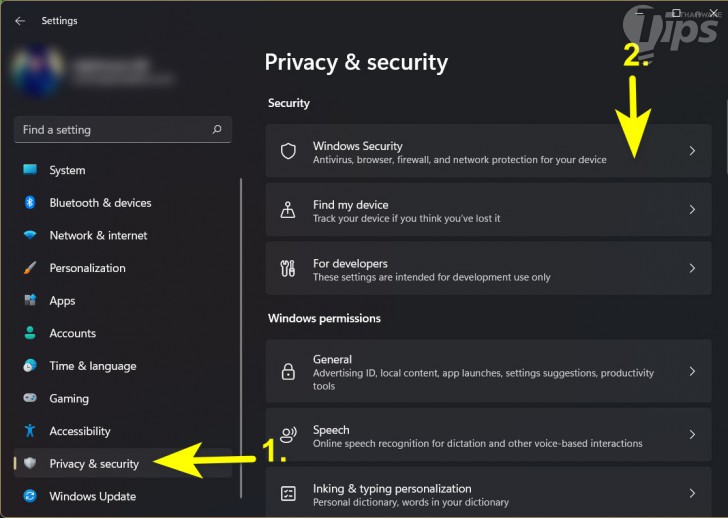The height and width of the screenshot is (518, 728).
Task: Open the Windows Security title text
Action: coord(358,146)
